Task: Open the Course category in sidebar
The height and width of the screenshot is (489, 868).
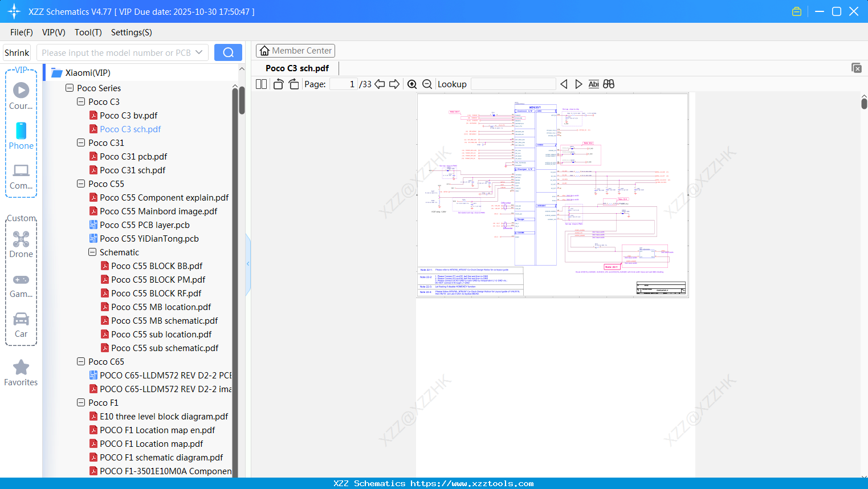Action: click(21, 95)
